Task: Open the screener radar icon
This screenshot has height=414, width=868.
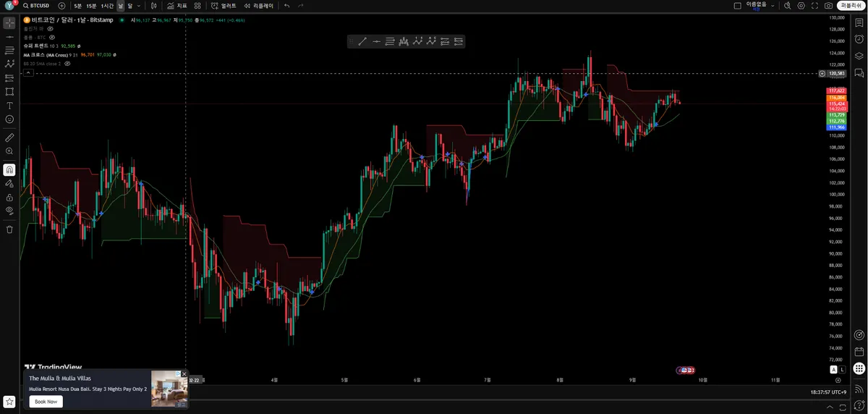Action: coord(859,335)
